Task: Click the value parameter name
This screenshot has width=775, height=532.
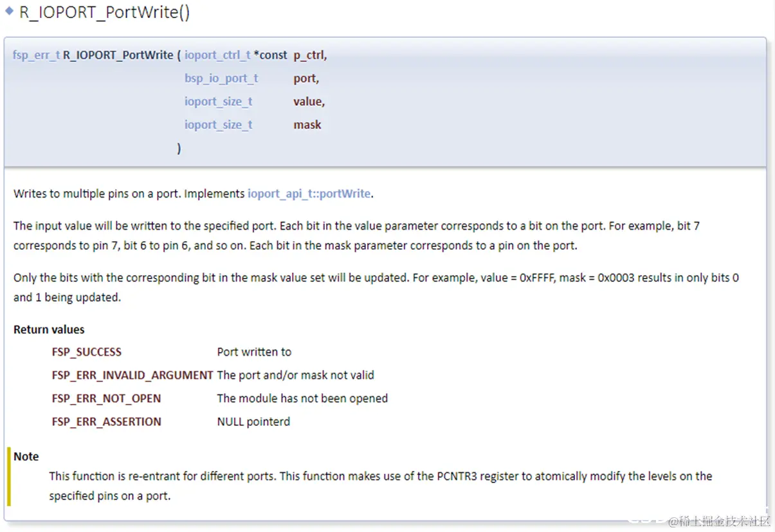Action: click(309, 102)
